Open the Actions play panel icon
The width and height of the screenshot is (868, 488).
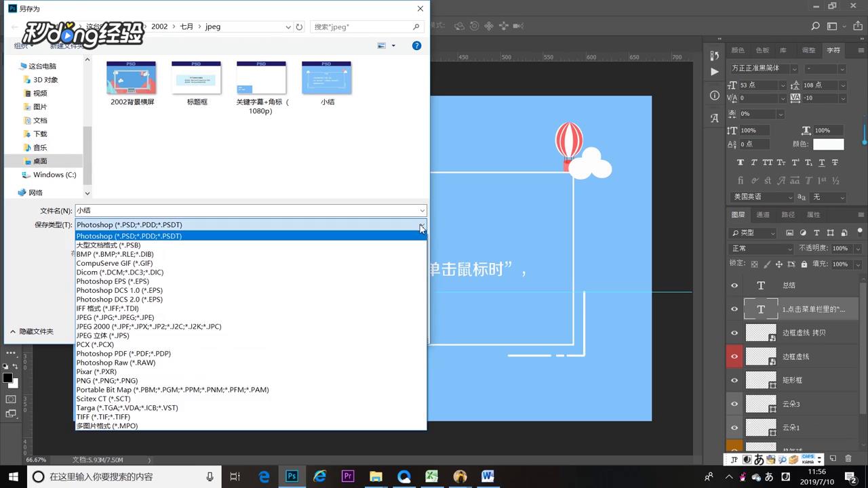(x=714, y=72)
